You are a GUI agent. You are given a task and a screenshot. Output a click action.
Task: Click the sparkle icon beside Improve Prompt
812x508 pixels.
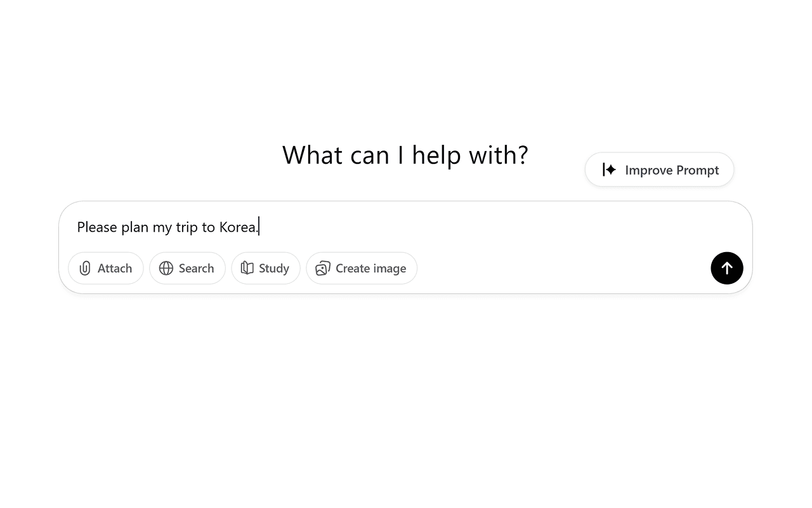click(609, 170)
